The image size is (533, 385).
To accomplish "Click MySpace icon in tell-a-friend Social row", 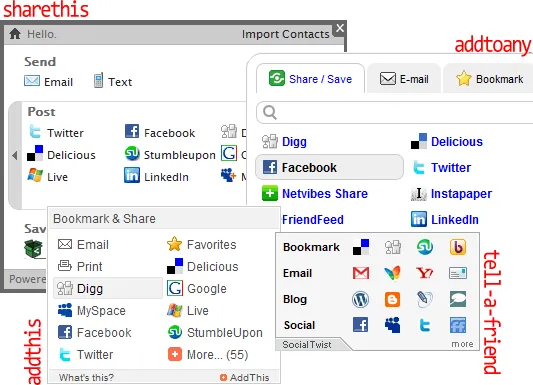I will tap(393, 325).
